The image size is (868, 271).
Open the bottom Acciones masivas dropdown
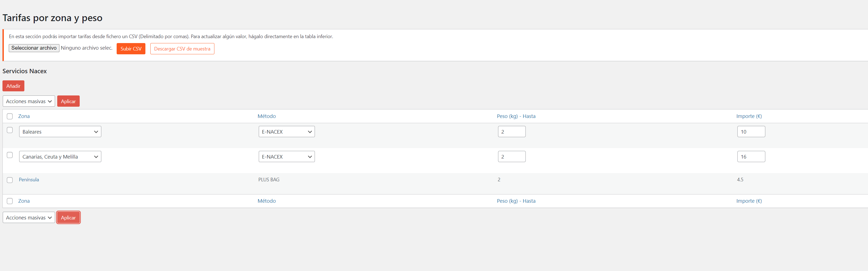tap(29, 218)
